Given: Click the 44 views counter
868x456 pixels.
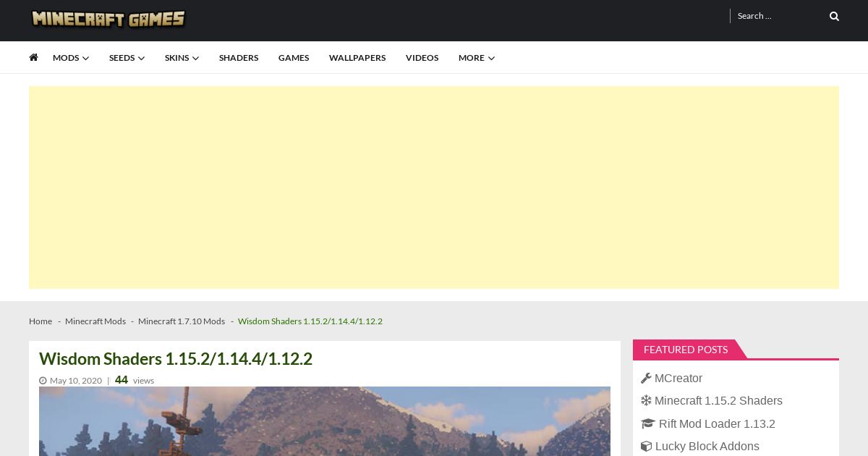Looking at the screenshot, I should [135, 380].
